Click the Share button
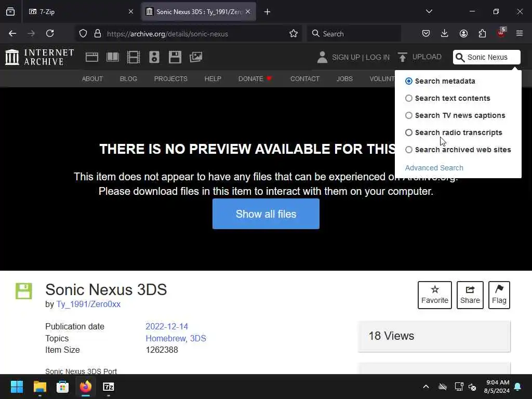This screenshot has width=532, height=399. click(470, 295)
